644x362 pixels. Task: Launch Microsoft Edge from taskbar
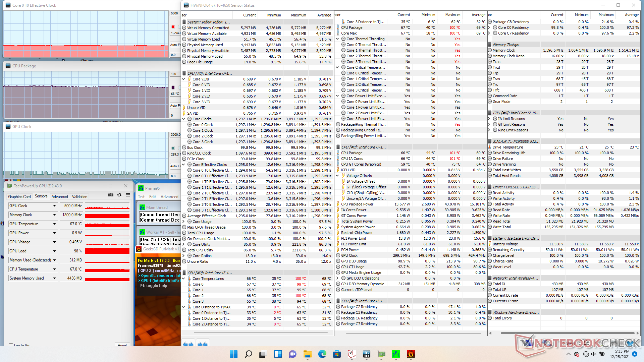[322, 354]
